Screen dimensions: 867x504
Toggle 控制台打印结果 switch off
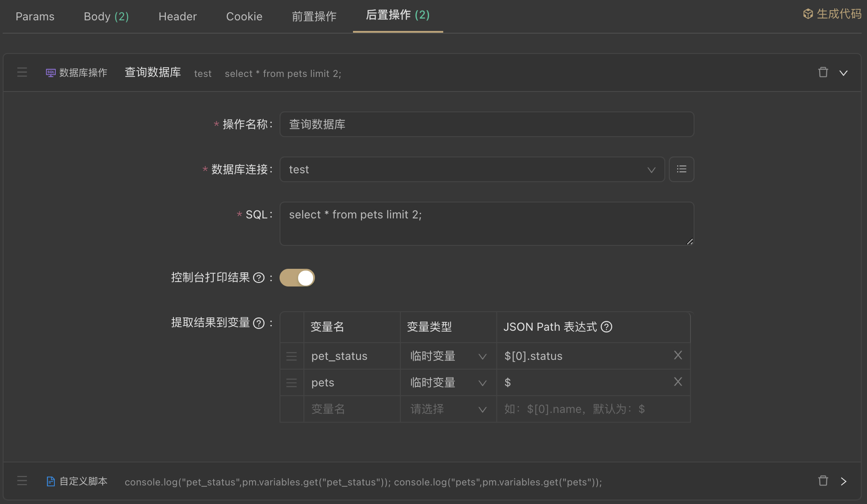coord(297,278)
